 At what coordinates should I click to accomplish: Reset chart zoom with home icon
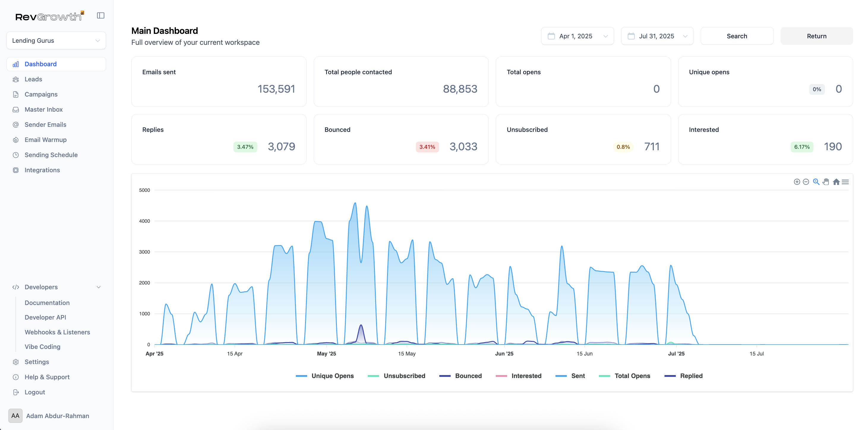836,182
